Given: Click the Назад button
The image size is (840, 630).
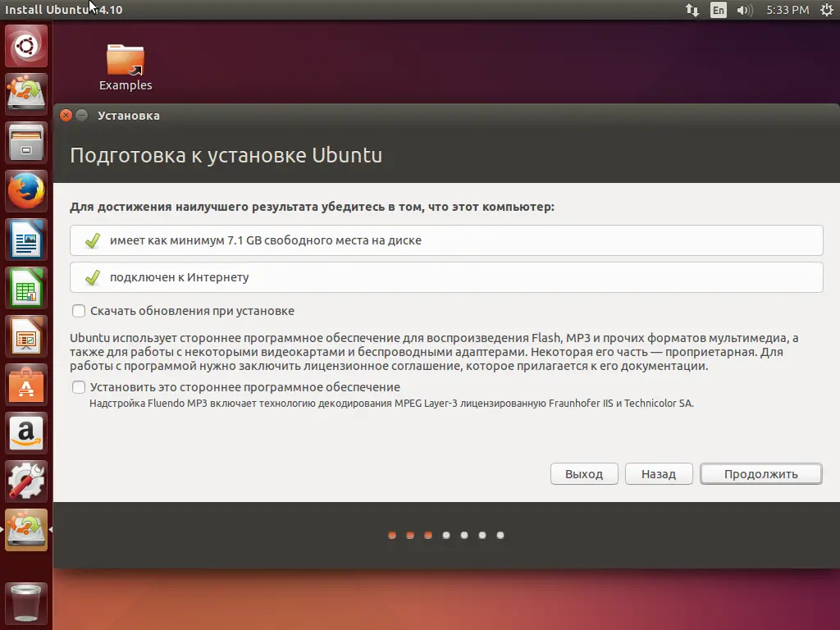Looking at the screenshot, I should coord(659,473).
